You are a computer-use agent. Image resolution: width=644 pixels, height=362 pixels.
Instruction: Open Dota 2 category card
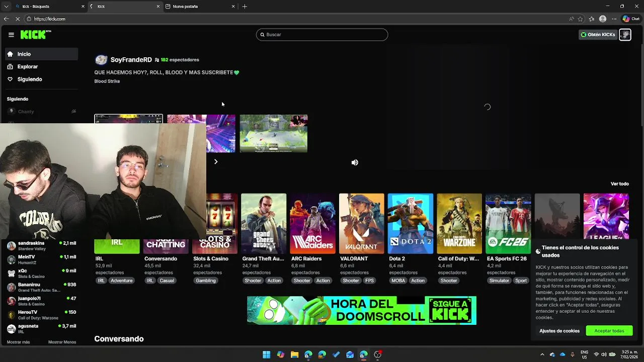click(x=411, y=224)
